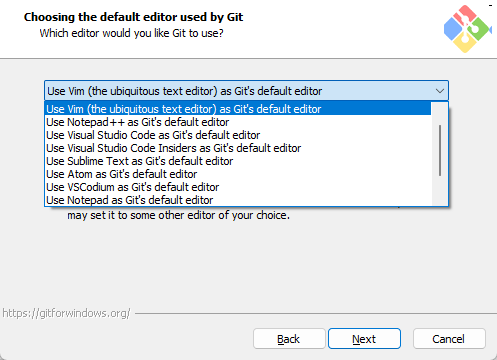Click the Git for Windows logo icon
The height and width of the screenshot is (360, 497).
(467, 29)
